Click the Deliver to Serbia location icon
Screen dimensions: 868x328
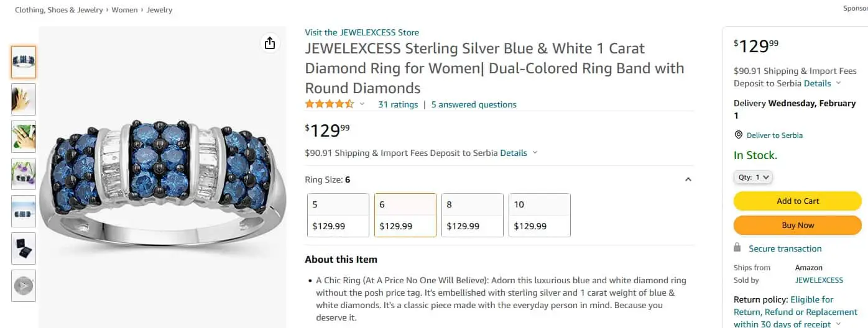[739, 135]
